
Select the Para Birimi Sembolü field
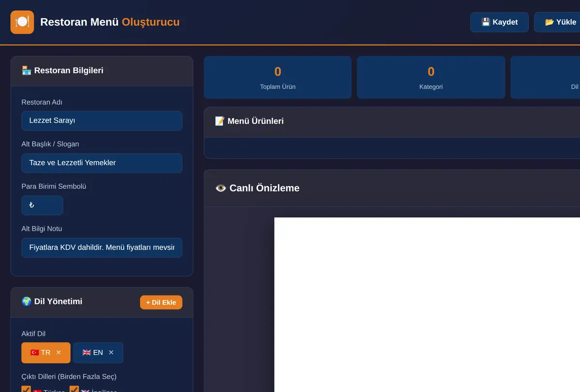tap(43, 205)
